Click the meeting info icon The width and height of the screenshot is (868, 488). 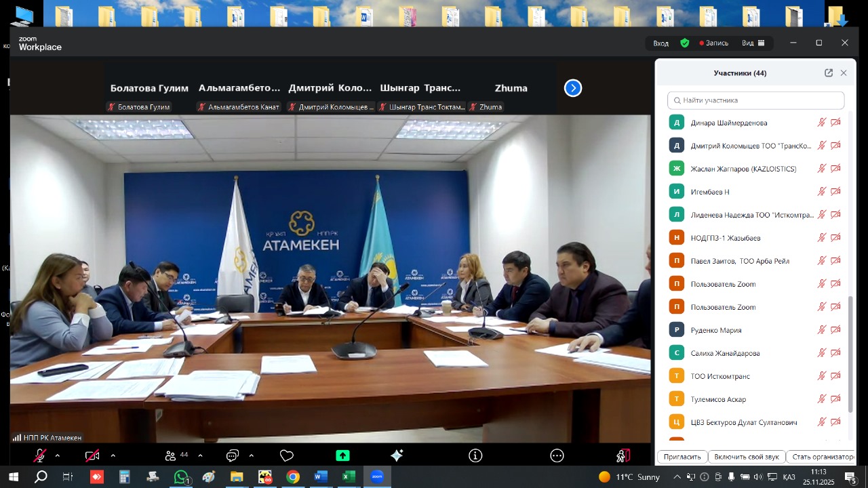(x=476, y=456)
